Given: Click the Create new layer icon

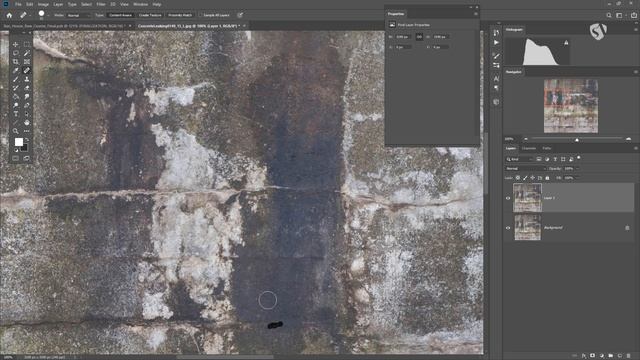Looking at the screenshot, I should coord(620,356).
